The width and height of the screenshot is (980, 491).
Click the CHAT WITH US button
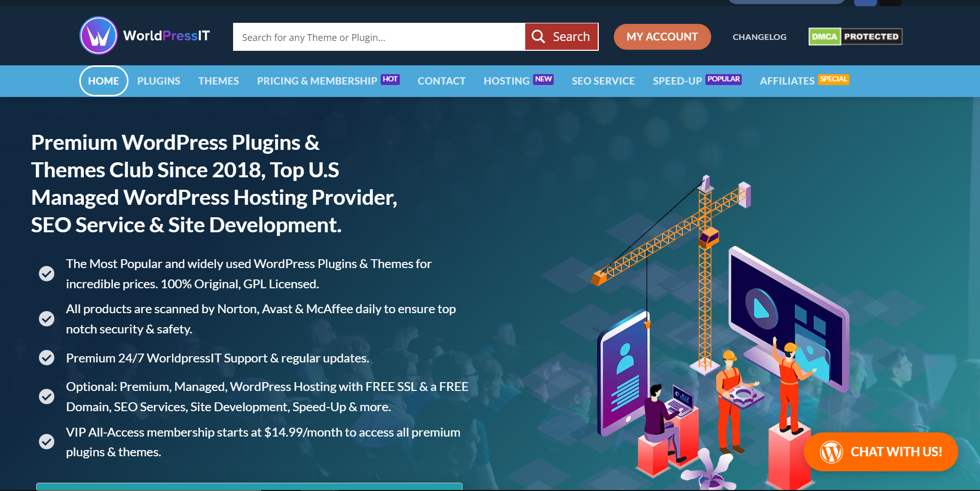(896, 452)
